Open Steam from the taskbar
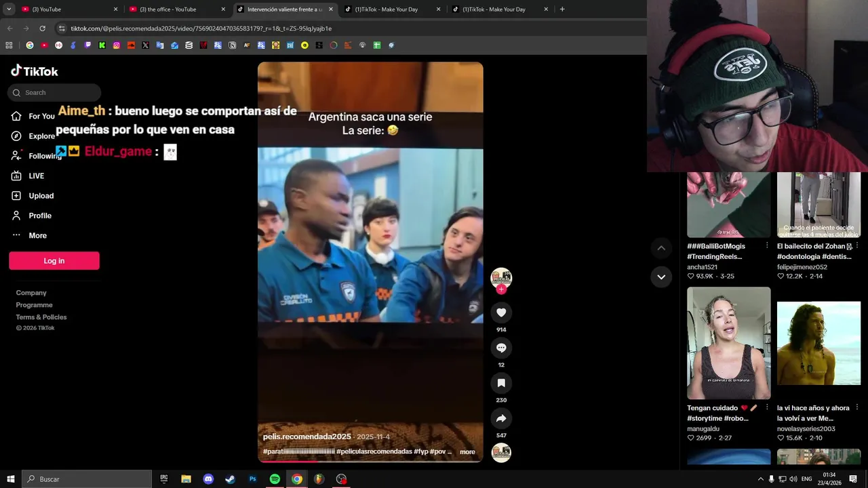Viewport: 868px width, 488px height. [x=231, y=479]
